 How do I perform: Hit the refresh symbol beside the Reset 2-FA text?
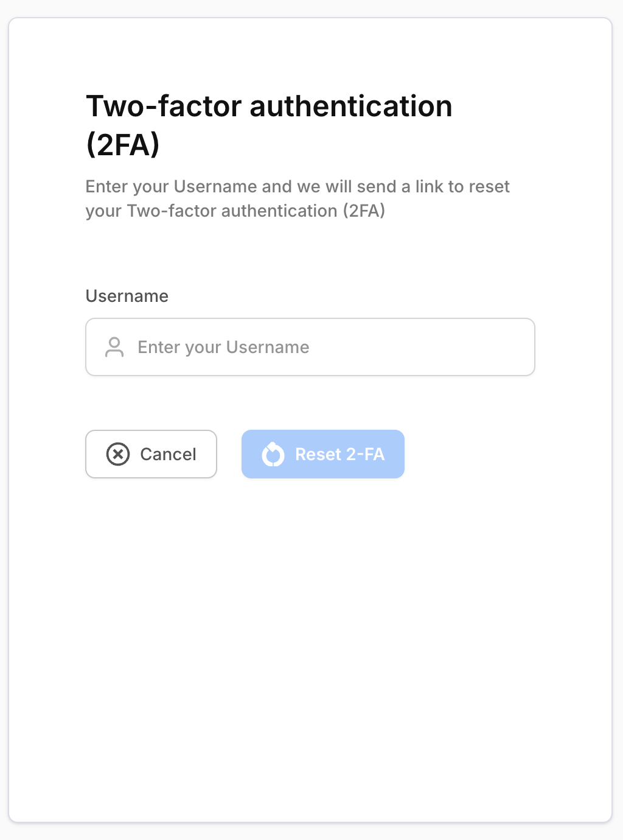click(273, 454)
